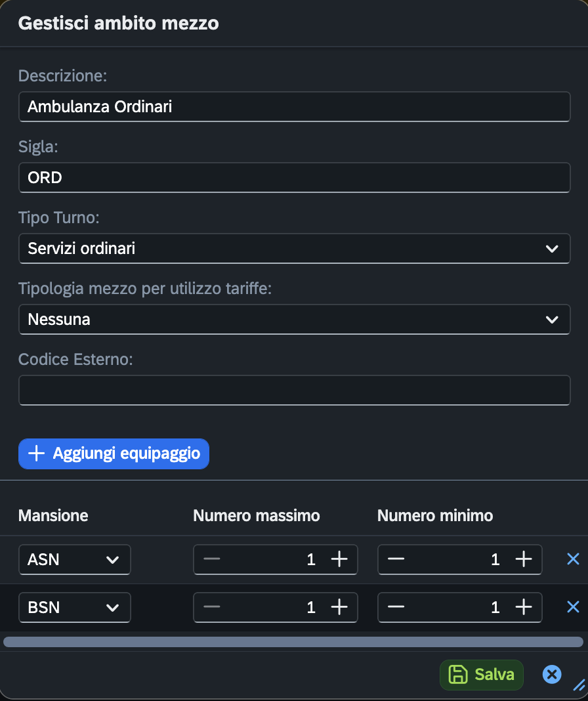Decrease Numero massimo for BSN row
Screen dimensions: 588x701
[x=211, y=607]
